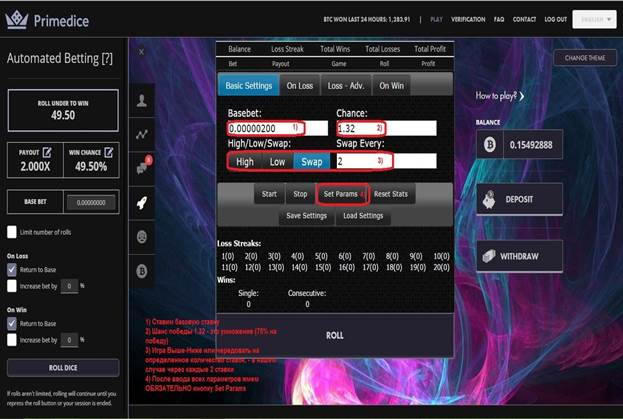Edit win chance via pencil icon

[x=108, y=152]
